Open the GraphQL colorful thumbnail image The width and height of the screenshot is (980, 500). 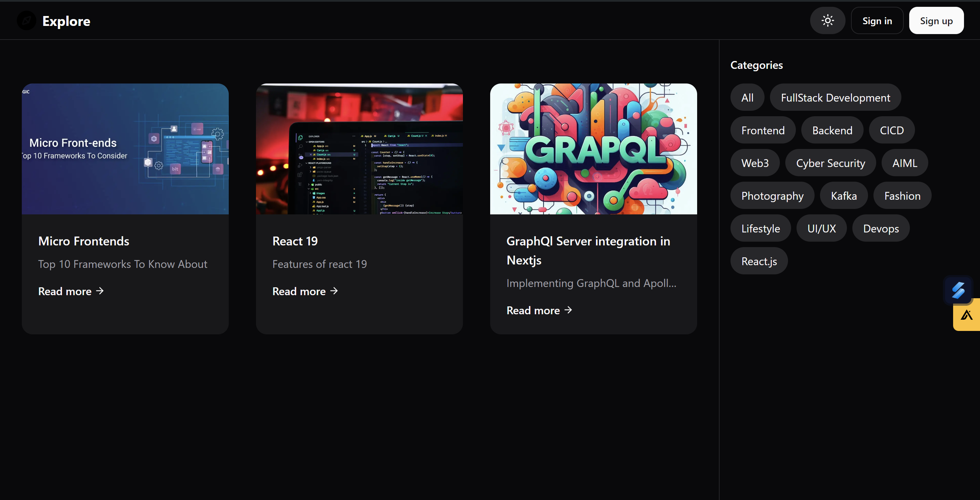tap(593, 149)
